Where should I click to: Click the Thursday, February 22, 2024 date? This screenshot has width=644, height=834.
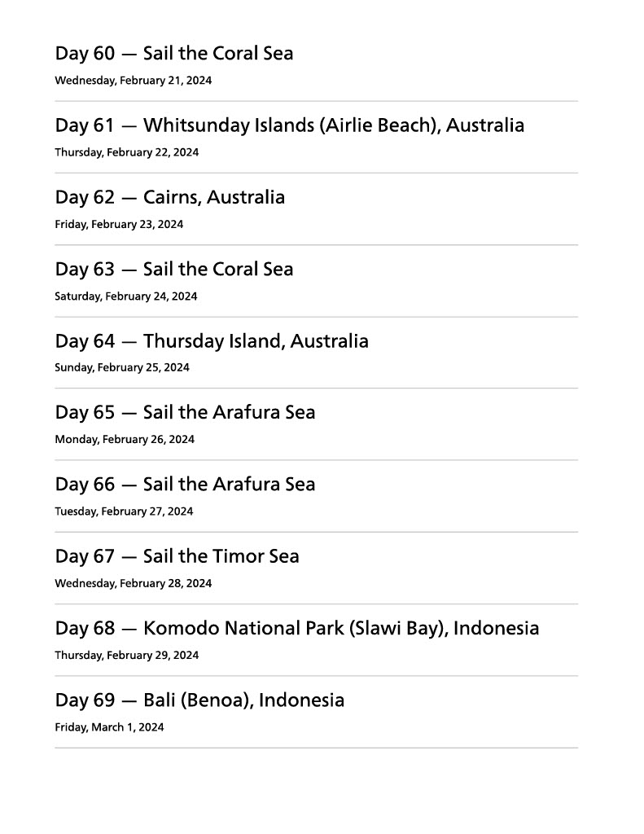click(x=126, y=152)
